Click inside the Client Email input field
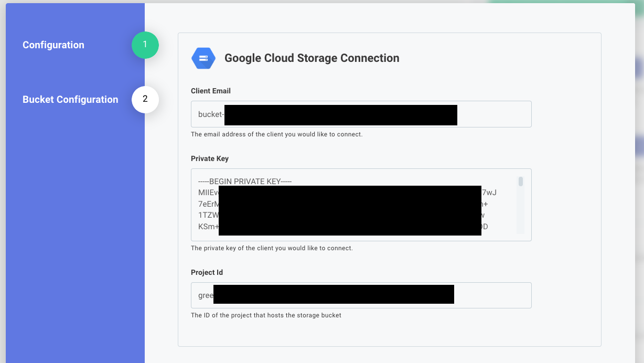Image resolution: width=644 pixels, height=363 pixels. [361, 114]
